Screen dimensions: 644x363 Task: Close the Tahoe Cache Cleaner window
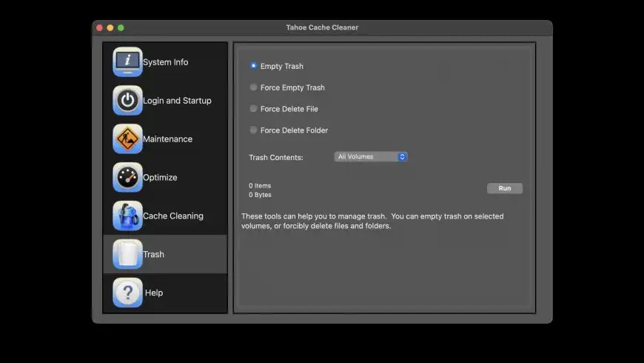coord(99,27)
